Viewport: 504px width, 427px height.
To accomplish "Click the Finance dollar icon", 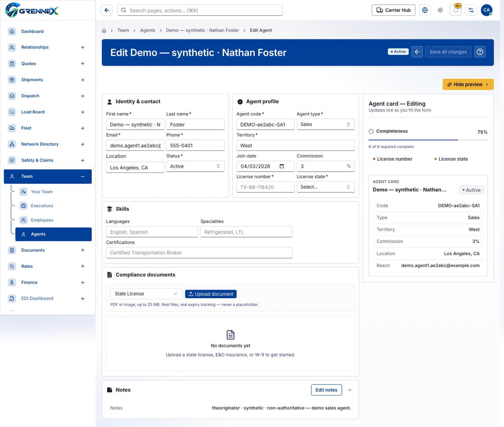I will (12, 282).
